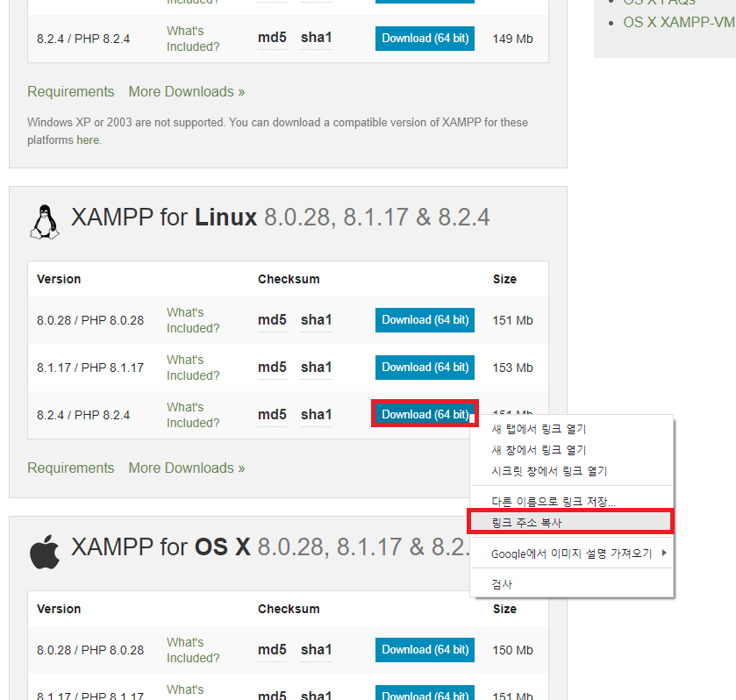Click the Apple logo icon

[45, 552]
